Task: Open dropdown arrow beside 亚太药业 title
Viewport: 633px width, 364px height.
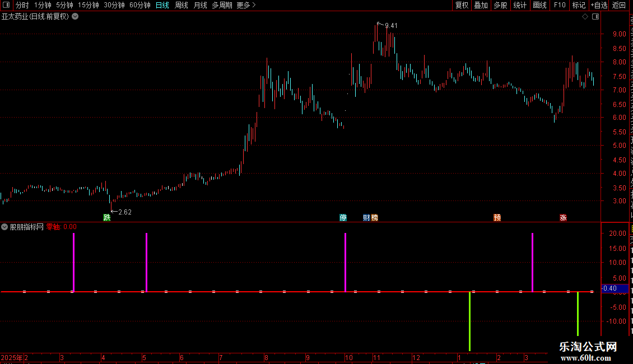Action: point(75,17)
